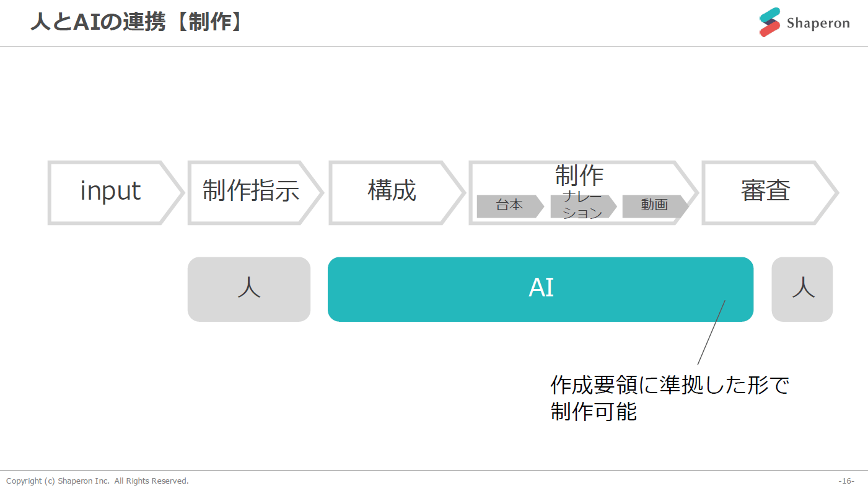Click the 台本 sub-step chevron
This screenshot has width=868, height=488.
click(509, 206)
